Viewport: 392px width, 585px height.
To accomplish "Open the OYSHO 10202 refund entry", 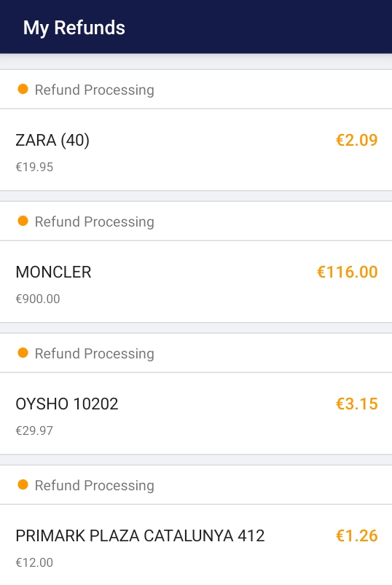I will point(196,413).
